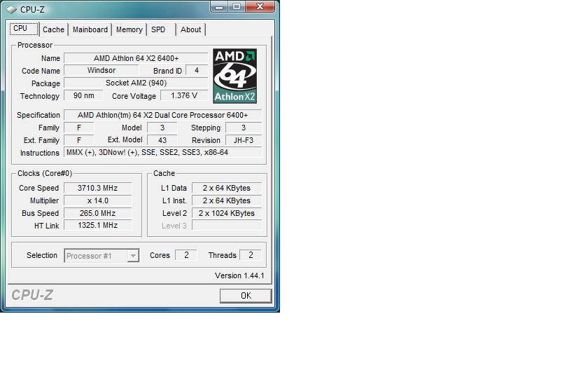Click the Brand ID value 4

pos(197,71)
